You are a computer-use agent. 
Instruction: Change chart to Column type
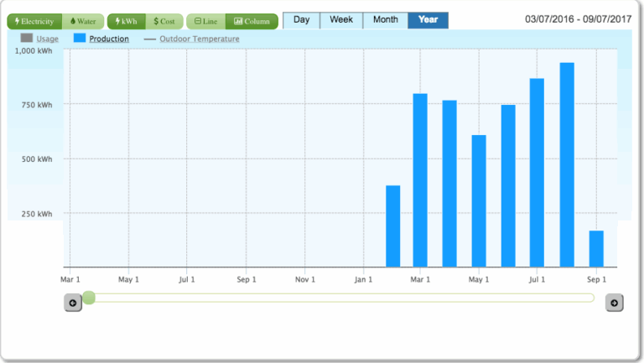(252, 21)
